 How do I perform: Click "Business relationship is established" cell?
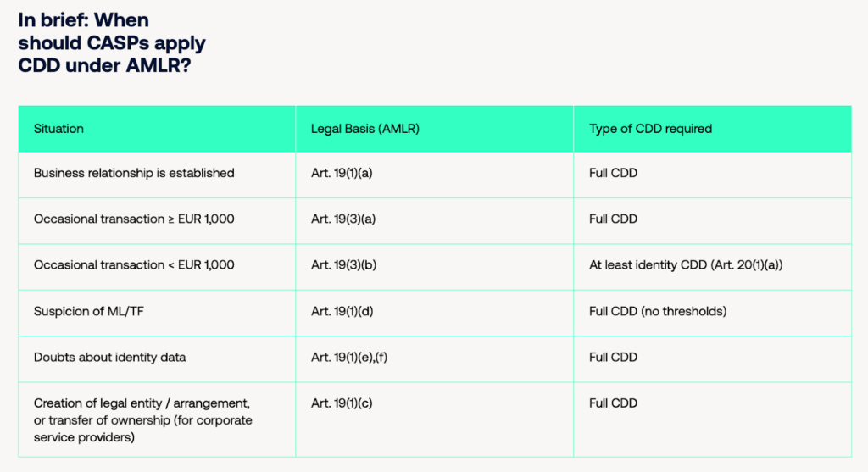(134, 173)
